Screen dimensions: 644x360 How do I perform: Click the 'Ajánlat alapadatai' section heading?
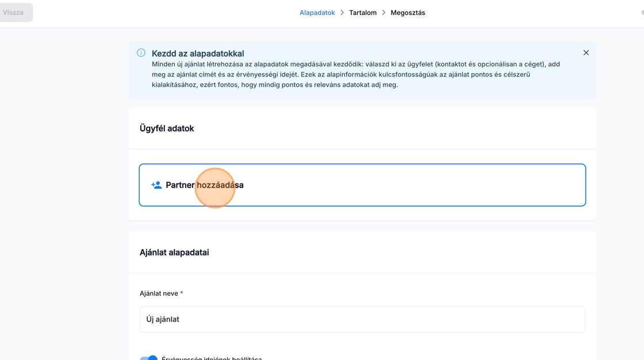tap(174, 252)
